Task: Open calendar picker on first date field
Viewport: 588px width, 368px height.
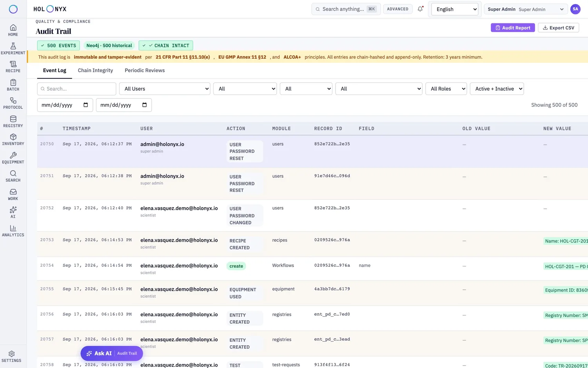Action: point(85,105)
